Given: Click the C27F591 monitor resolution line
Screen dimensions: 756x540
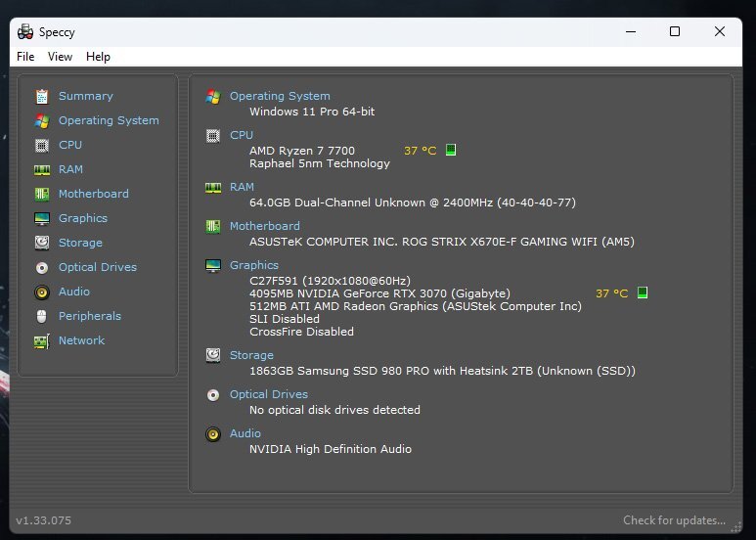Looking at the screenshot, I should 331,281.
